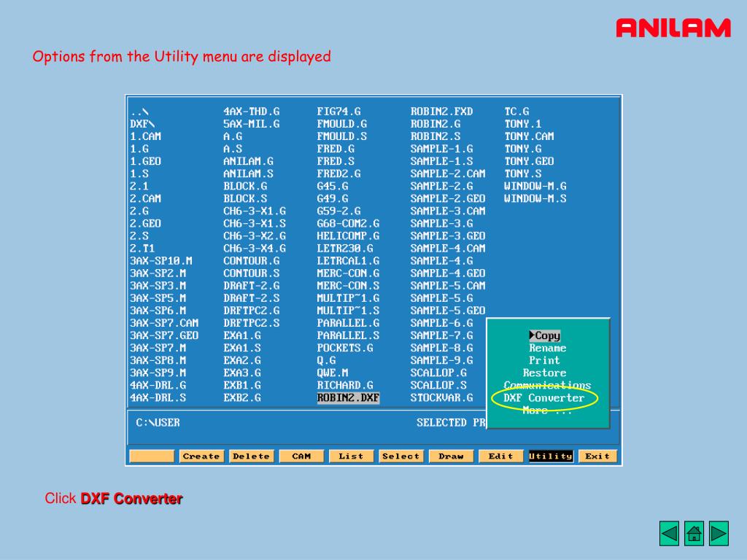Image resolution: width=747 pixels, height=560 pixels.
Task: Go to the previous slide arrow
Action: [670, 533]
